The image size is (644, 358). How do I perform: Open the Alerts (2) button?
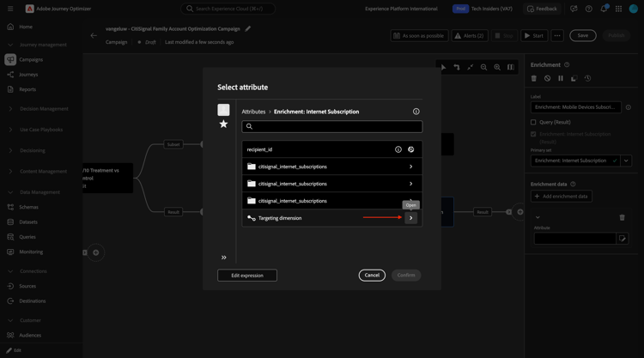[470, 36]
